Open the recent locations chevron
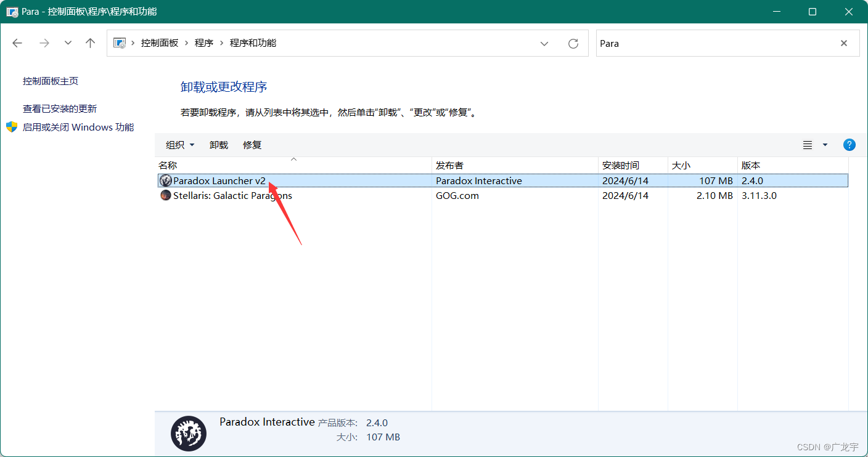Image resolution: width=868 pixels, height=457 pixels. [68, 43]
